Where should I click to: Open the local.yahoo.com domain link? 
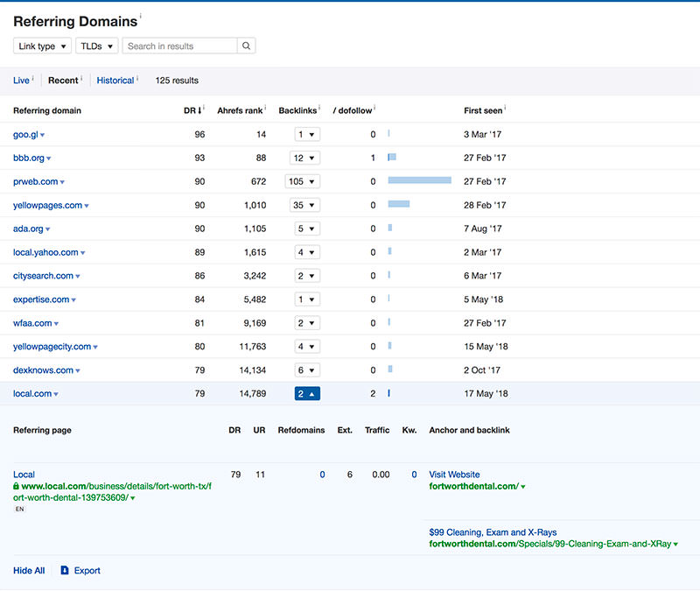click(x=45, y=252)
